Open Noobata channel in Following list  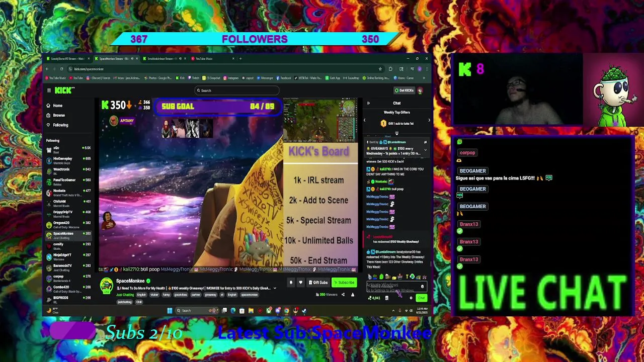point(68,192)
